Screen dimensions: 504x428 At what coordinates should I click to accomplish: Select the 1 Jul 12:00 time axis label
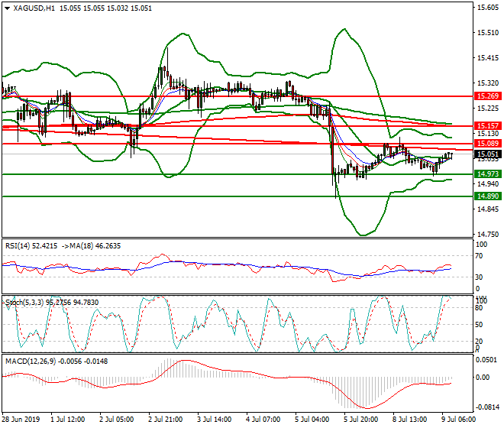point(68,420)
